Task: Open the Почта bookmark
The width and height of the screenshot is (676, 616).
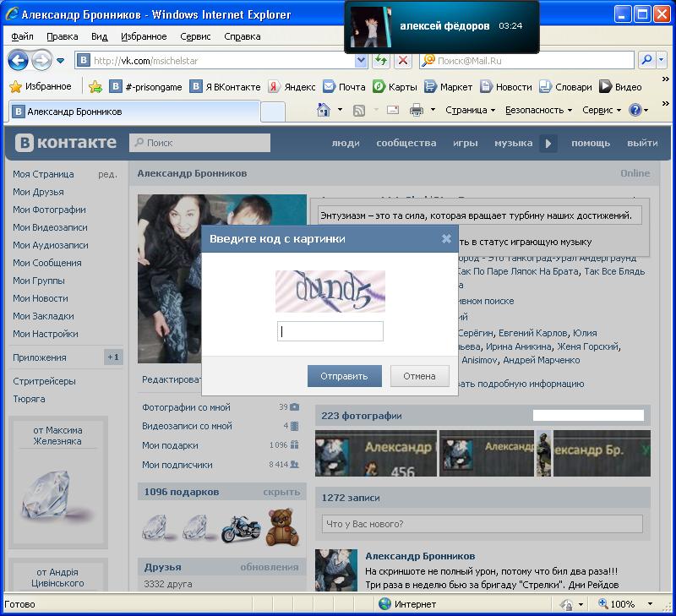Action: coord(344,87)
